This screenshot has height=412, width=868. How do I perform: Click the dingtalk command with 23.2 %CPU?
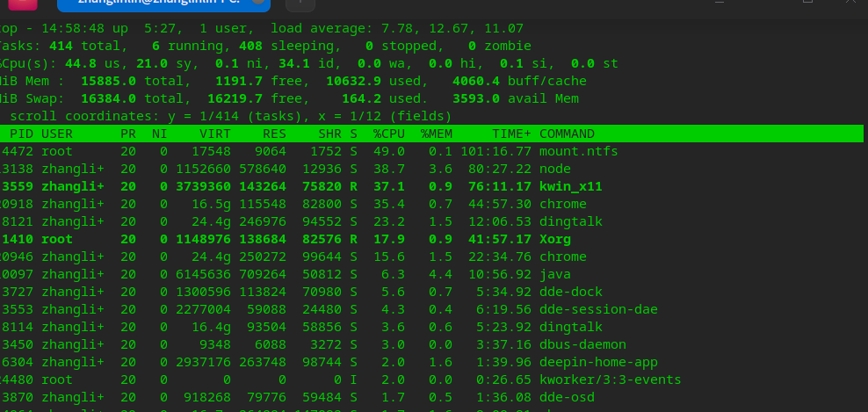(571, 221)
